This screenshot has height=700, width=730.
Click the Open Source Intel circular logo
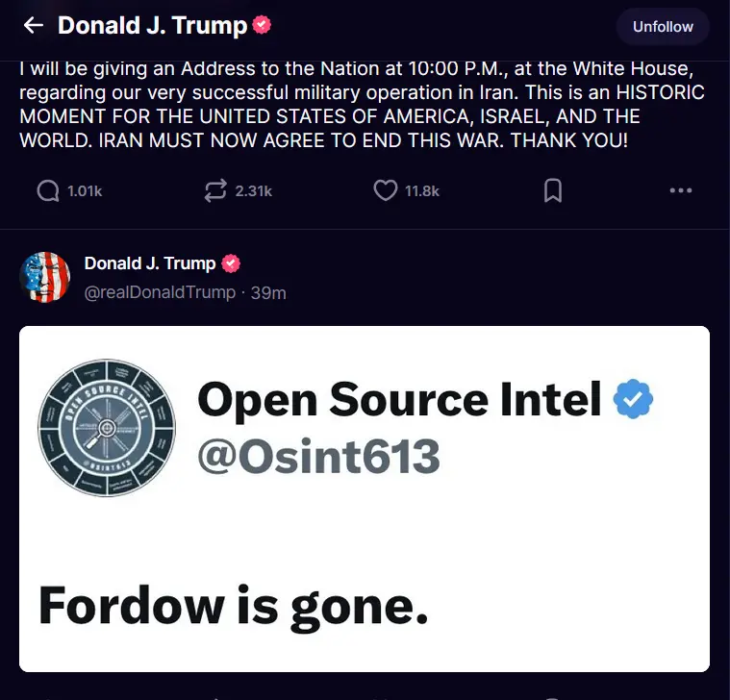click(x=107, y=426)
